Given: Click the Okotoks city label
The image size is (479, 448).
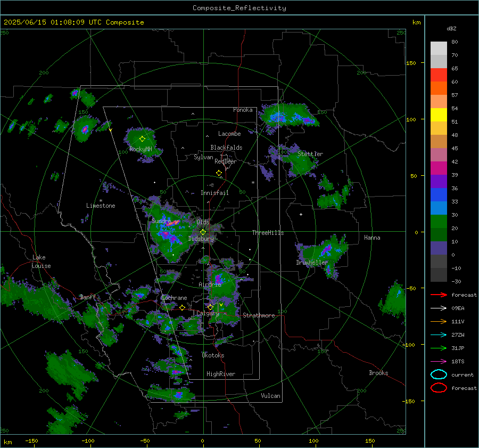Looking at the screenshot, I should 213,355.
